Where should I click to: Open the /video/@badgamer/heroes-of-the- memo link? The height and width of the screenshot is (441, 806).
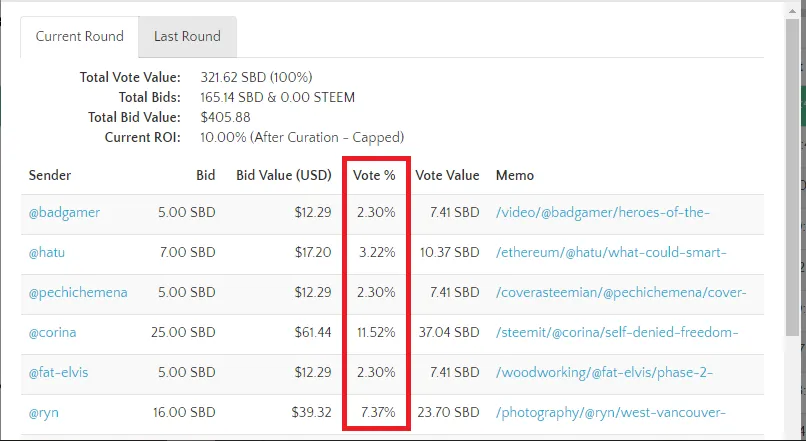tap(602, 212)
